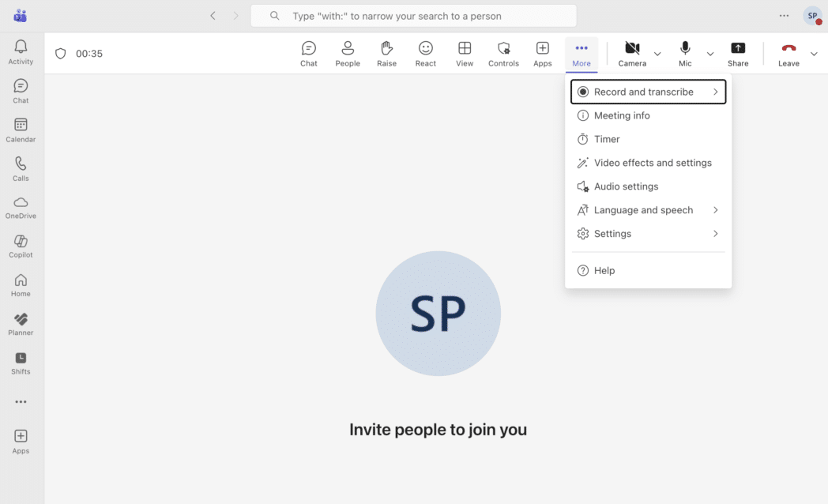Choose Video effects and settings
The image size is (828, 504).
653,163
